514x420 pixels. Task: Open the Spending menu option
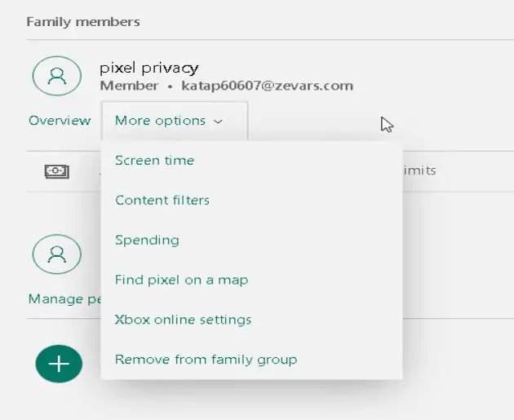[x=147, y=240]
